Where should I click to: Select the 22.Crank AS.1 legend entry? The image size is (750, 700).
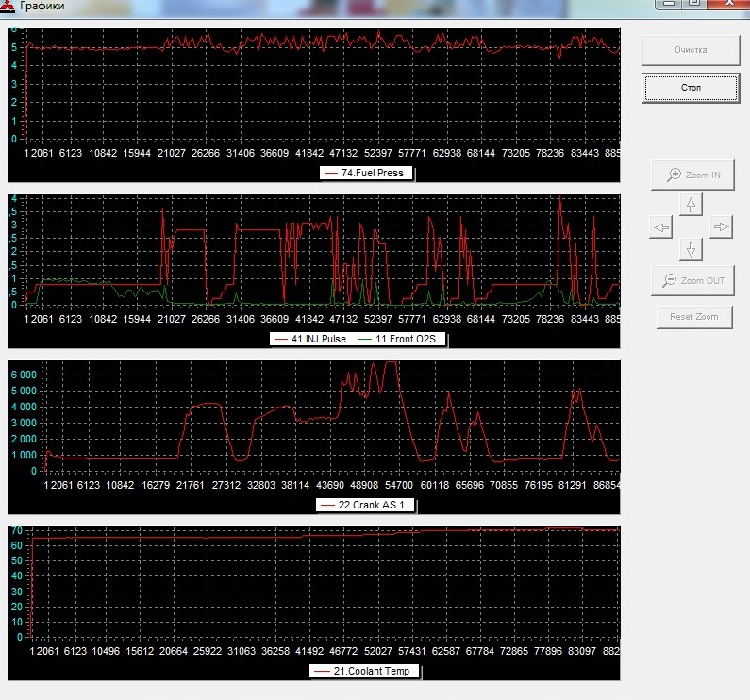pos(365,505)
